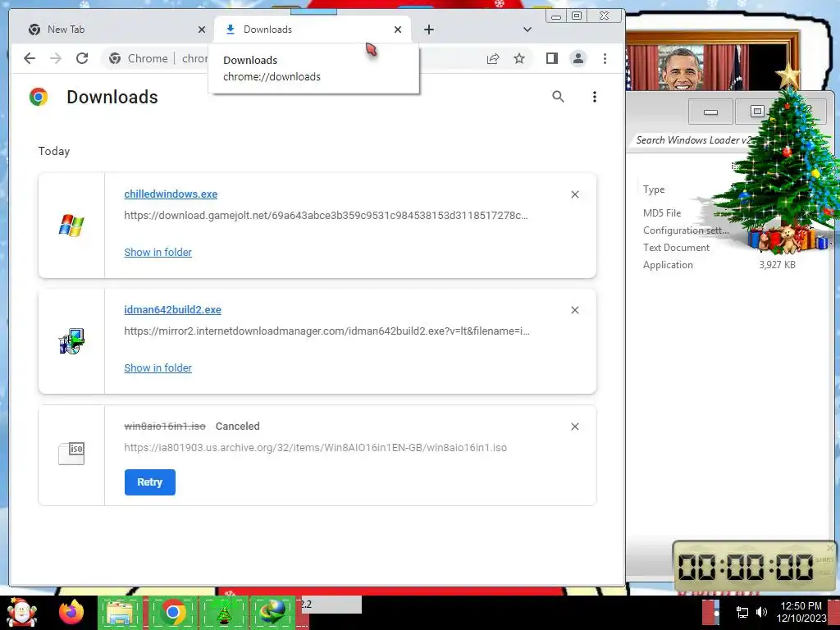Select the MD5 File row in Explorer

(662, 213)
